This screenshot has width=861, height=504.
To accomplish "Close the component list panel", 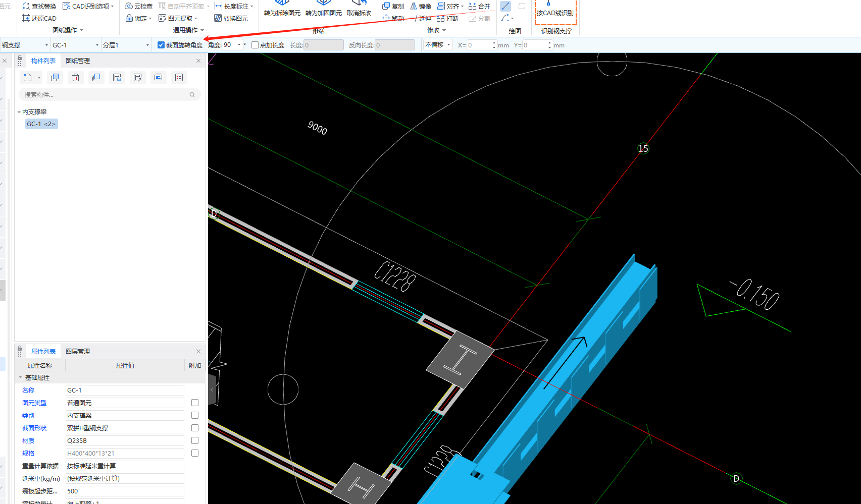I will pyautogui.click(x=198, y=61).
